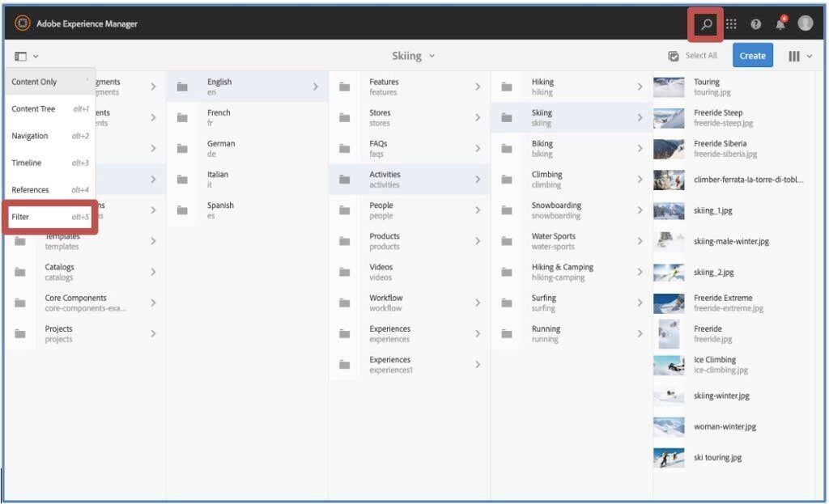Click the Catalogs folder icon
Image resolution: width=829 pixels, height=504 pixels.
(20, 272)
